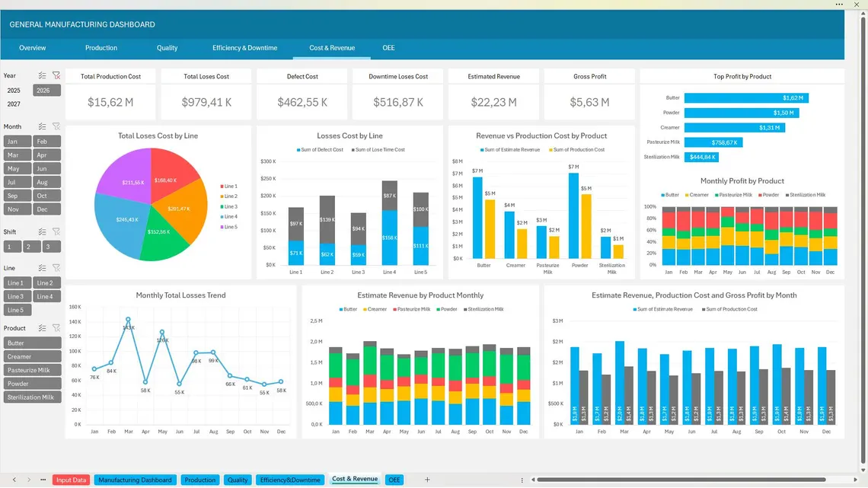This screenshot has width=868, height=488.
Task: Toggle Shift 2 filter button
Action: coord(31,247)
